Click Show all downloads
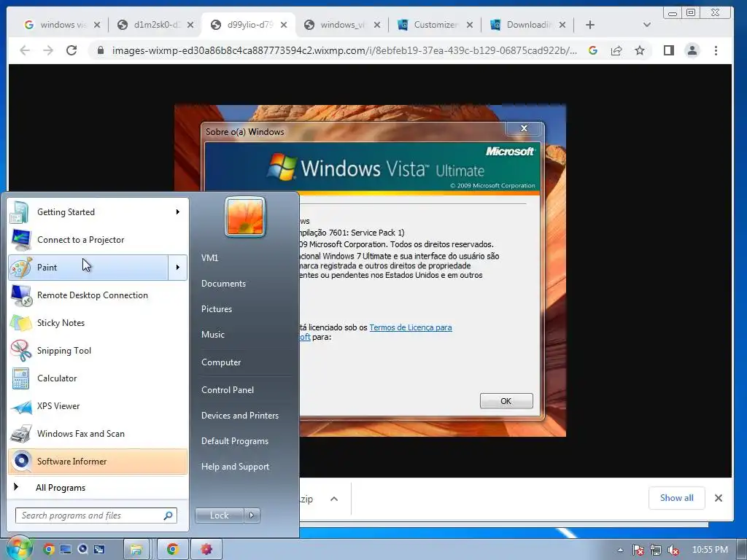 pyautogui.click(x=676, y=498)
